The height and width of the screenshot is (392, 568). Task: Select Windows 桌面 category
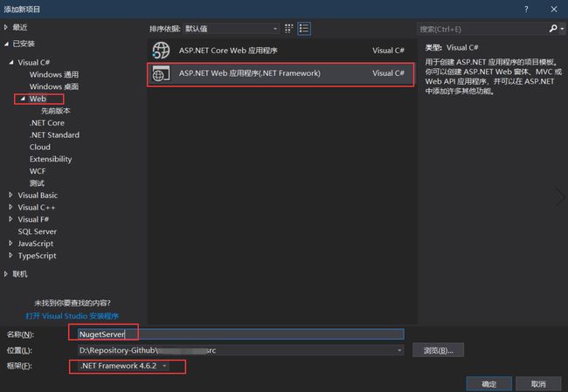click(x=54, y=86)
